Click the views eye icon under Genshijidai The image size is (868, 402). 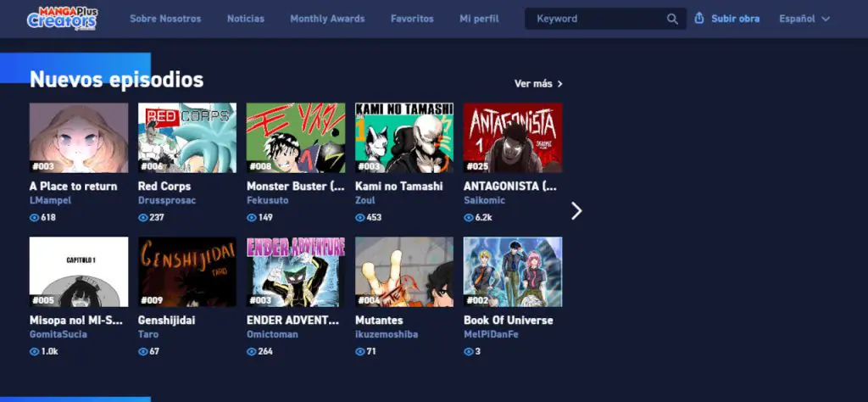click(x=143, y=351)
